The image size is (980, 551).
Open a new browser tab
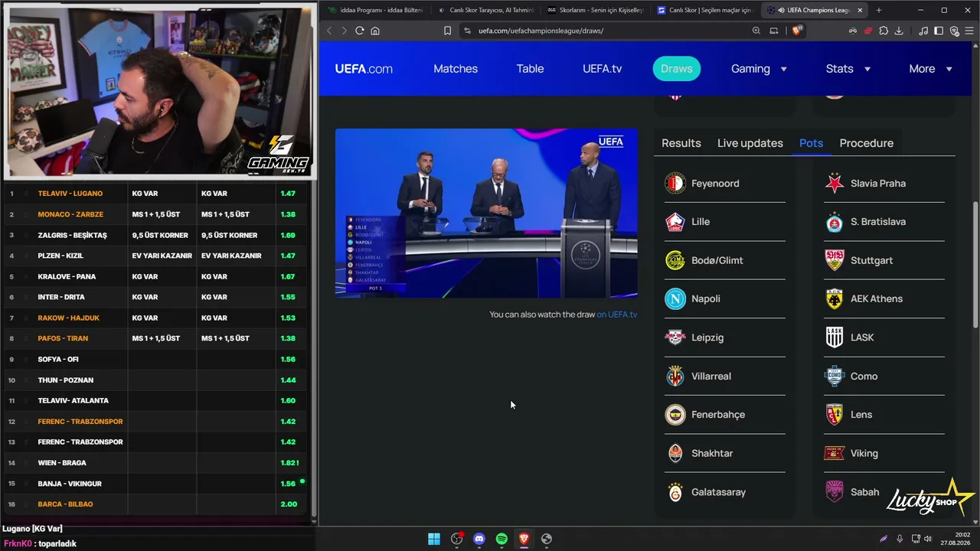coord(878,10)
